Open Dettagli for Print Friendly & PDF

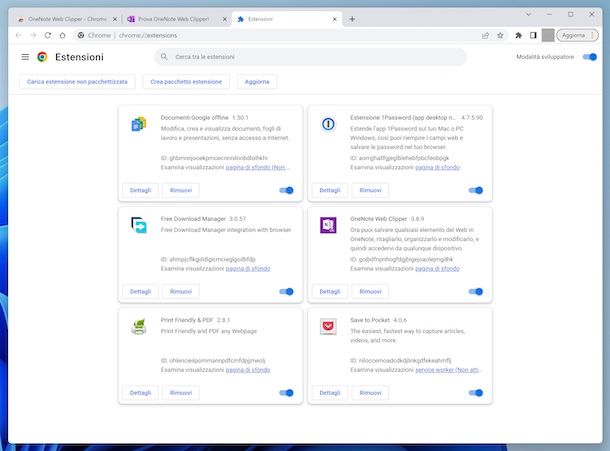(140, 393)
